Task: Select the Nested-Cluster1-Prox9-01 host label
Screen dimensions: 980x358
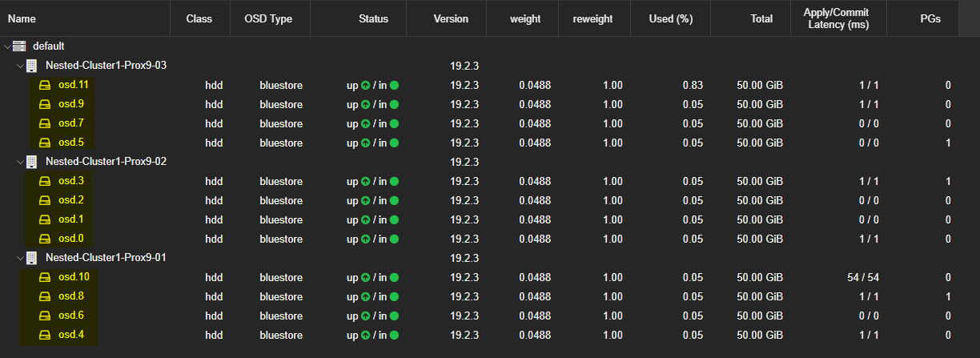Action: coord(106,257)
